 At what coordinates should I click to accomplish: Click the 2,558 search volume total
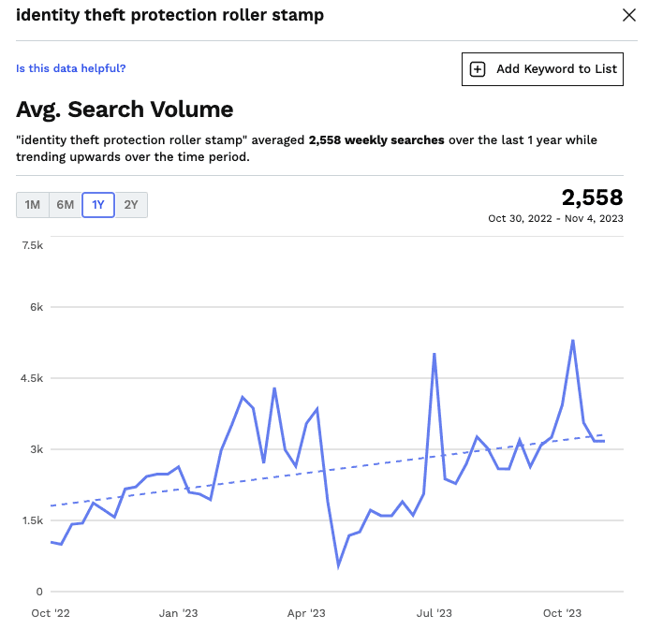click(592, 198)
